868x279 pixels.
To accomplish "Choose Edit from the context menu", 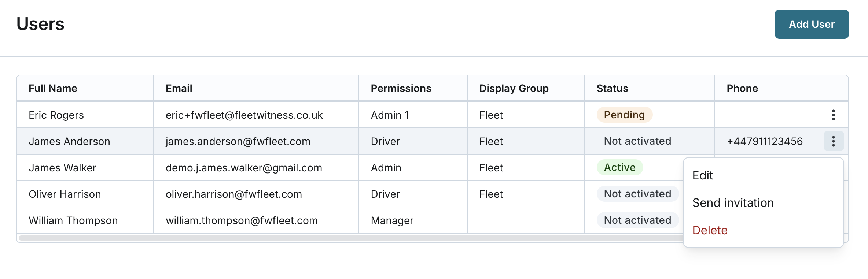I will coord(703,175).
